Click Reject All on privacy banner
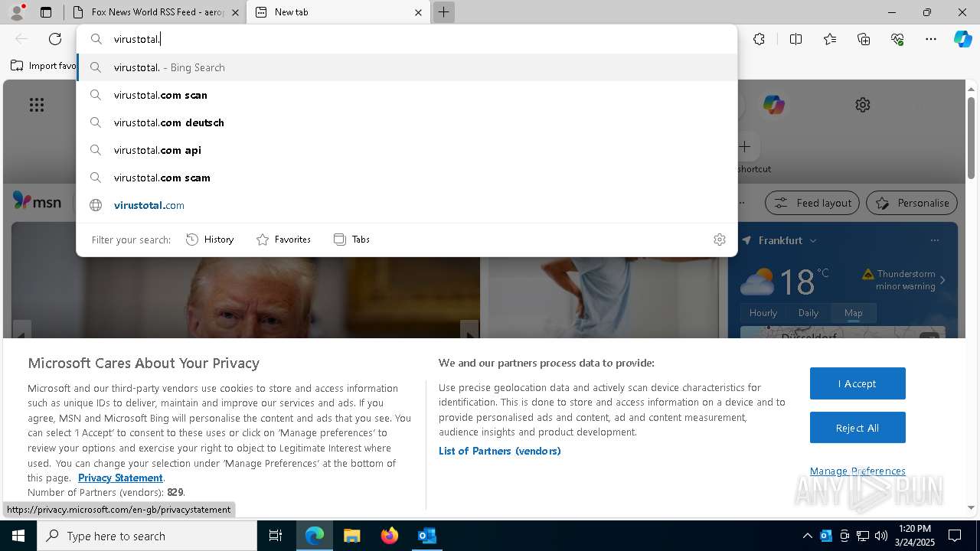The image size is (980, 551). tap(857, 428)
